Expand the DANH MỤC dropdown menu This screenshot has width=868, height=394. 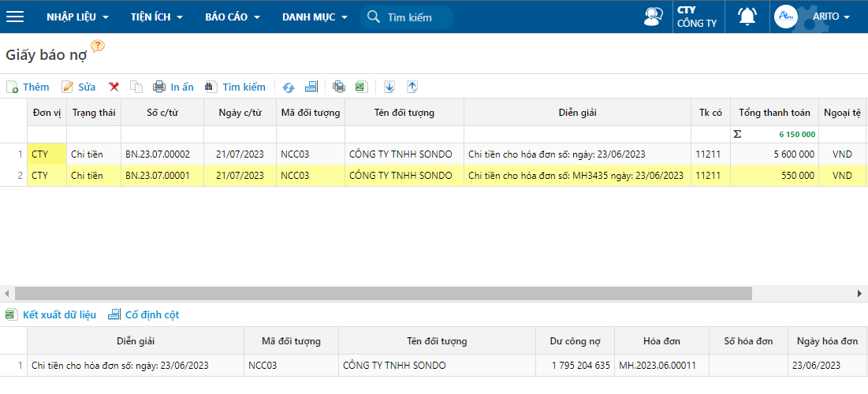point(315,17)
